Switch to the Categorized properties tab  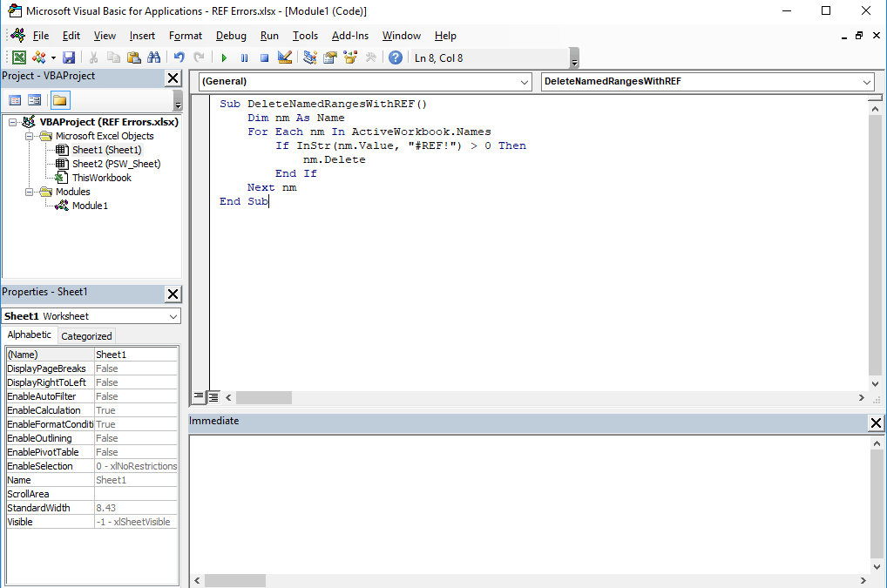tap(85, 335)
